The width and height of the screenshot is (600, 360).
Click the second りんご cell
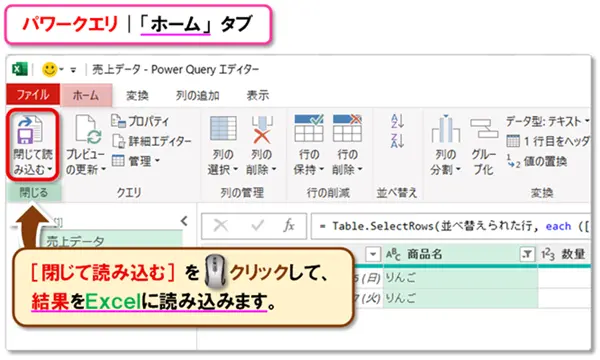point(460,298)
